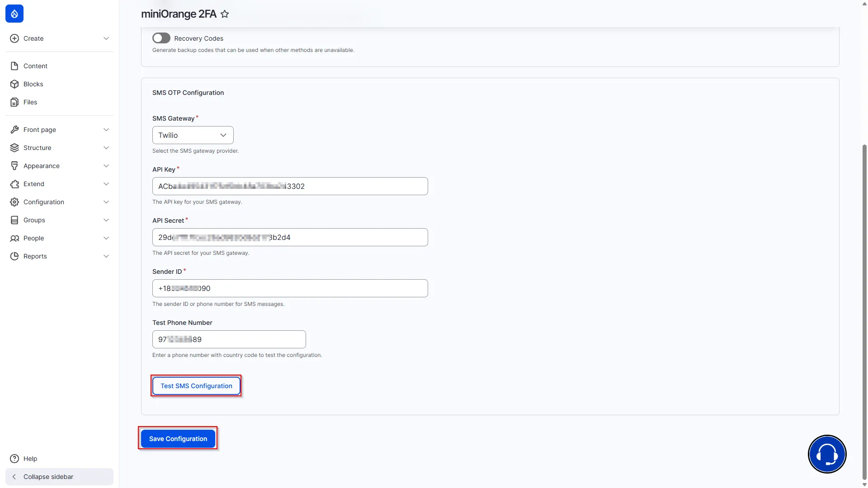Focus the Sender ID input field
Viewport: 868px width, 488px height.
[290, 288]
